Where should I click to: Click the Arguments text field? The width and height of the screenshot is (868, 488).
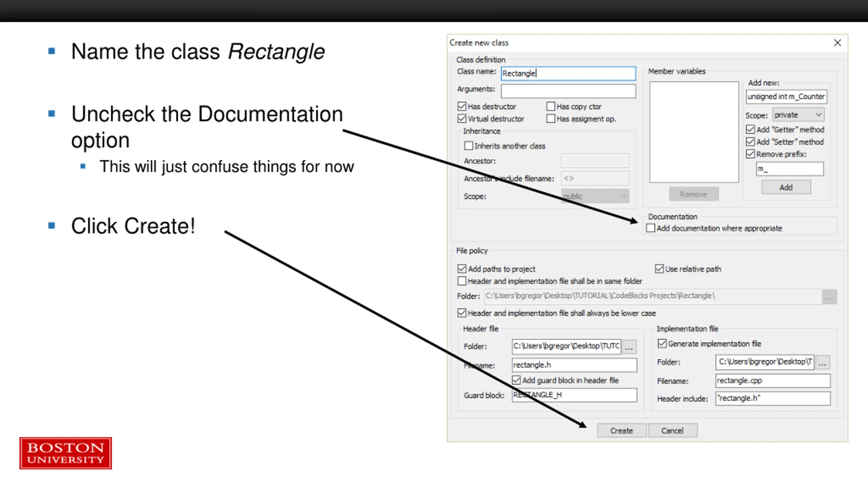568,91
